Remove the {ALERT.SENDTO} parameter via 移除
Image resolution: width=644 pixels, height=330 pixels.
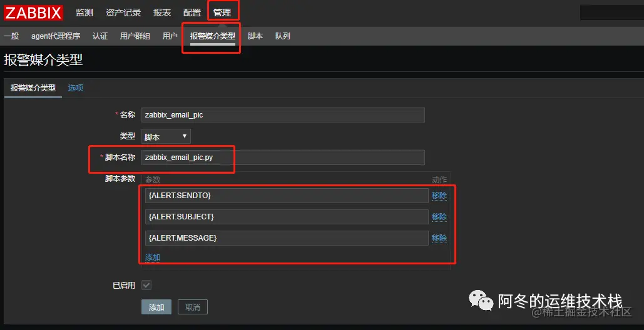[439, 196]
